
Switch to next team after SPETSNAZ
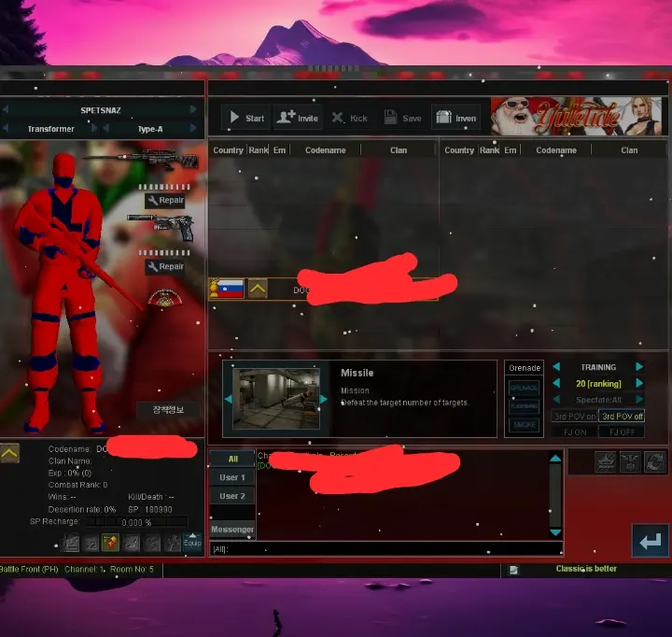(193, 110)
